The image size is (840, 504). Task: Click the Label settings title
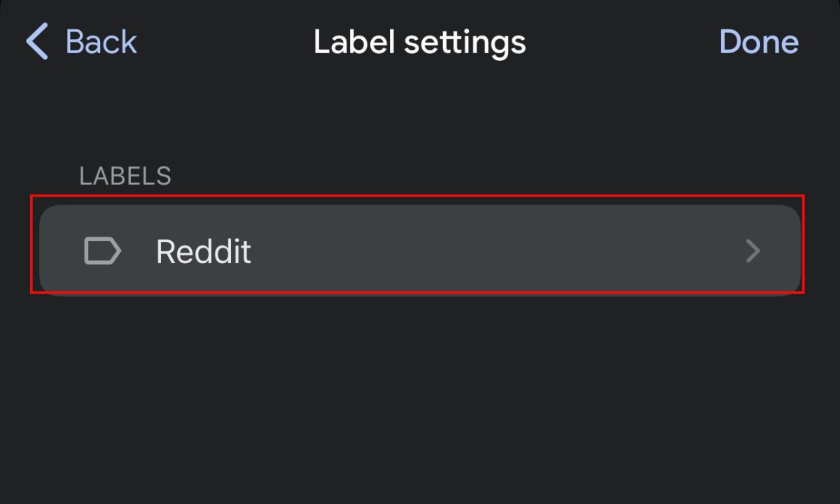419,42
